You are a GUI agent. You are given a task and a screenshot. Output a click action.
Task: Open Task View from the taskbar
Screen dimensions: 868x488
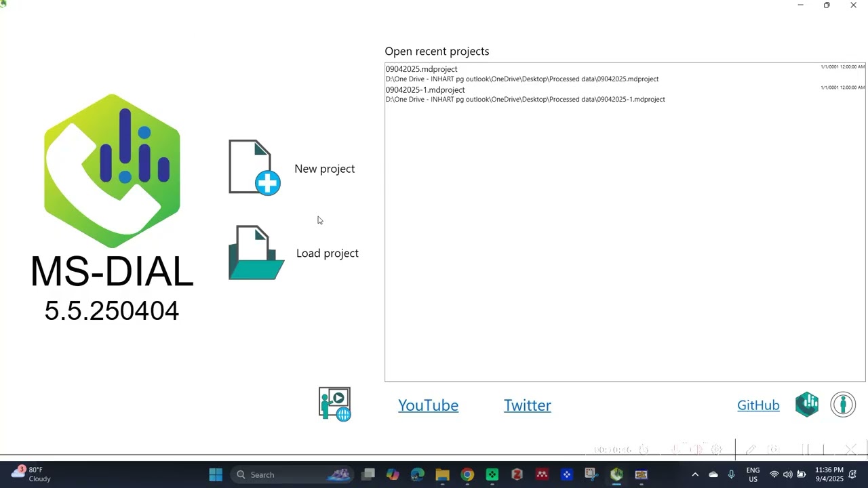(368, 474)
